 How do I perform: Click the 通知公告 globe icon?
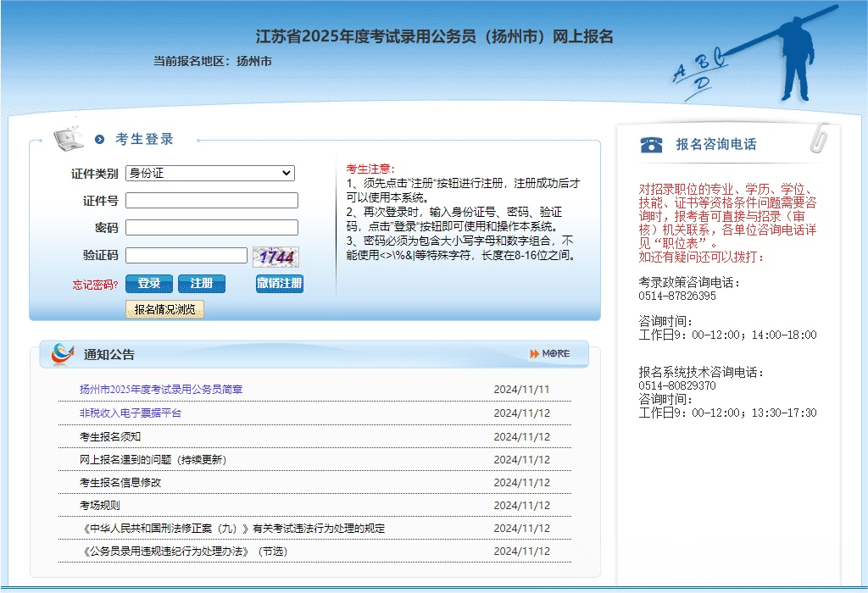pos(62,354)
